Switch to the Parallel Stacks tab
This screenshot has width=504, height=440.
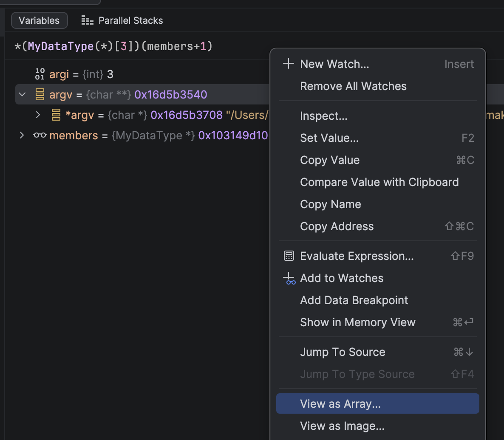coord(122,20)
